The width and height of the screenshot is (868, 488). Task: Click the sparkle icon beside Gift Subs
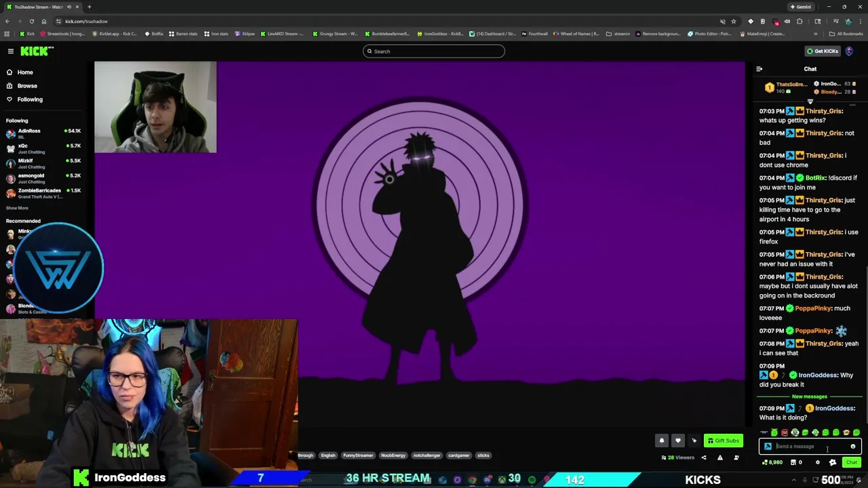tap(694, 441)
